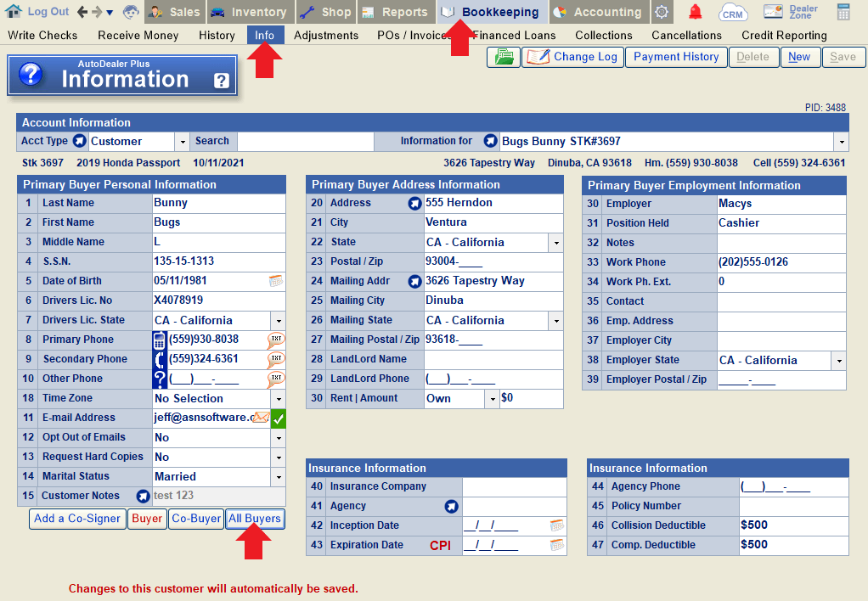Expand the Request Hard Copies dropdown
The width and height of the screenshot is (868, 601).
279,458
